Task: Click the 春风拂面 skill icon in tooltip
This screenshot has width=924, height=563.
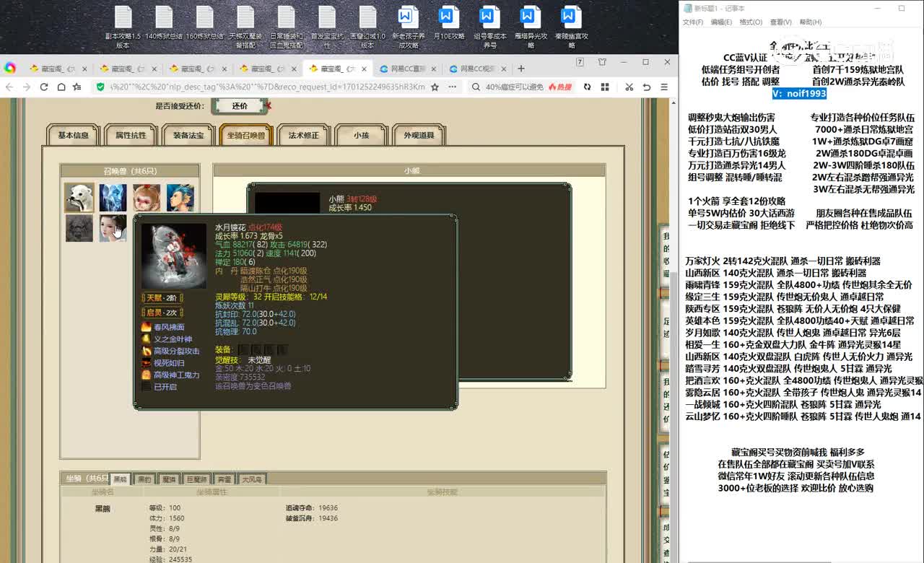Action: pyautogui.click(x=147, y=327)
